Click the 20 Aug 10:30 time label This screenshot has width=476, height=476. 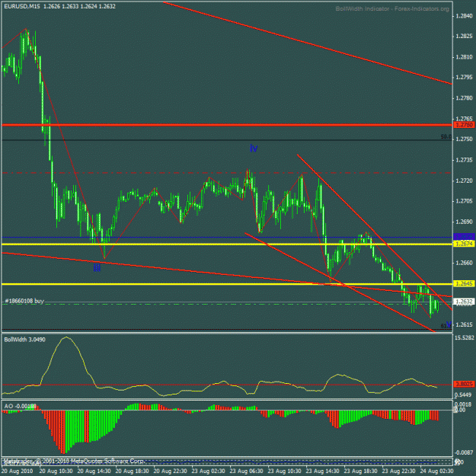(x=56, y=471)
